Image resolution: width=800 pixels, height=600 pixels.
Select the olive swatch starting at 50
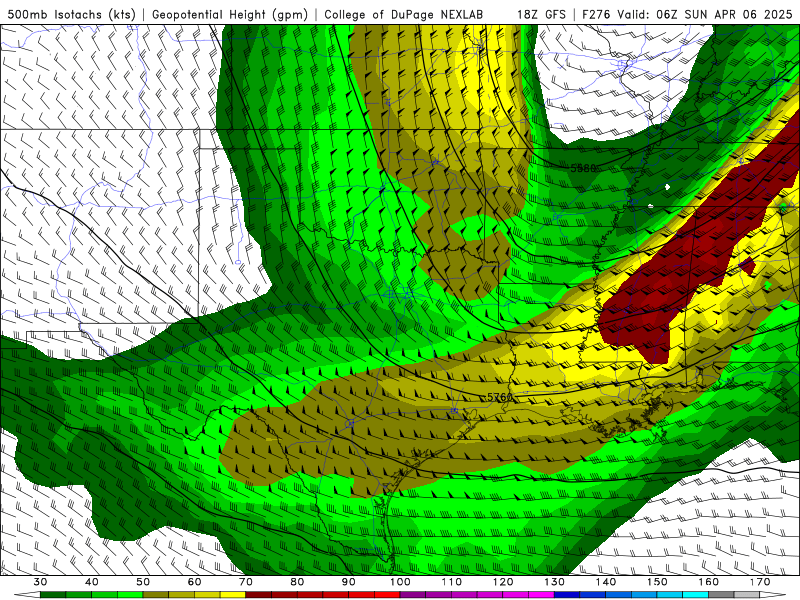156,595
